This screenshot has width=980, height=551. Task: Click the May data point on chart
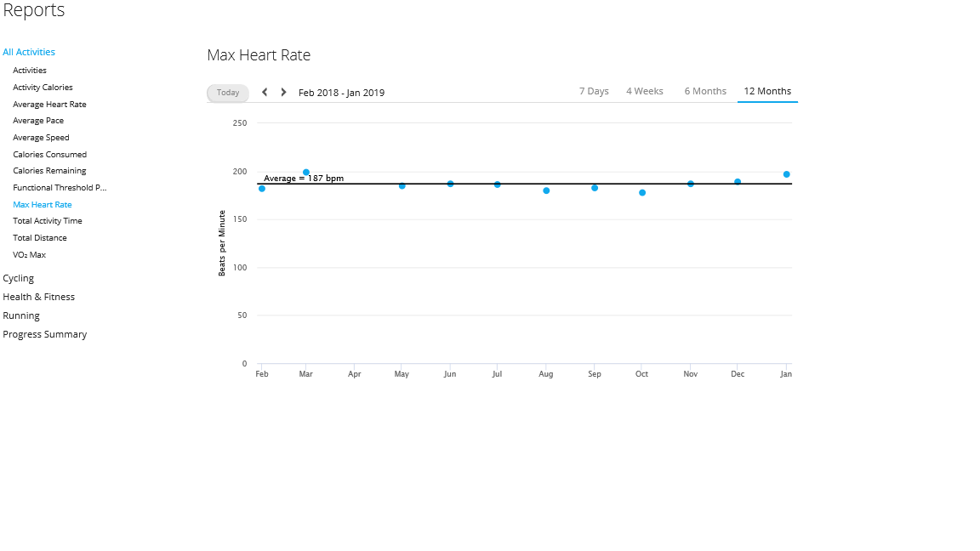tap(402, 186)
